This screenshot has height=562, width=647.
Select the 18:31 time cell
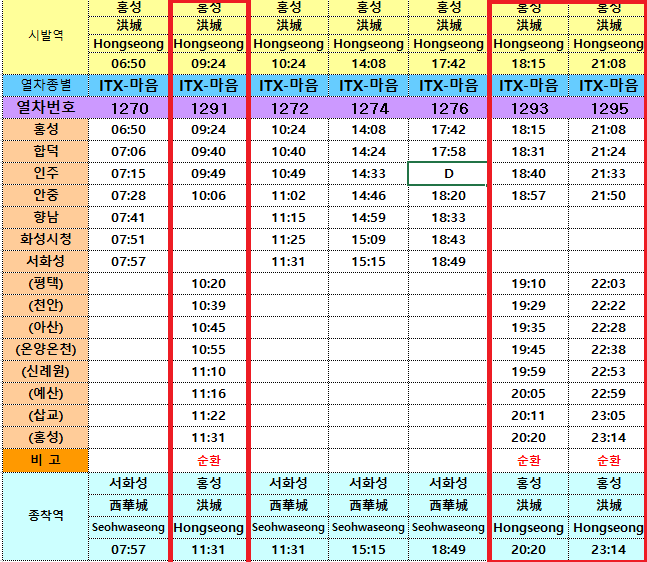point(529,151)
